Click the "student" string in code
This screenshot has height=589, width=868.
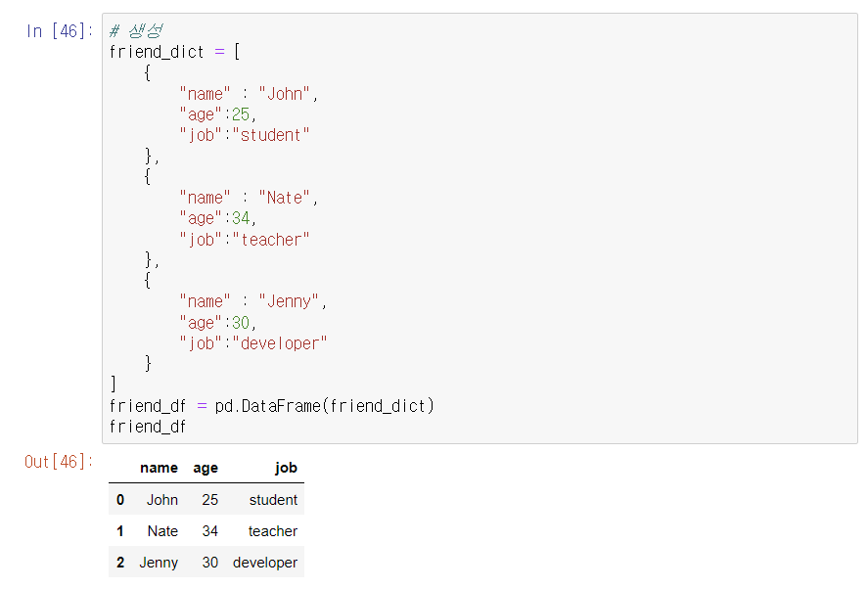pyautogui.click(x=271, y=135)
